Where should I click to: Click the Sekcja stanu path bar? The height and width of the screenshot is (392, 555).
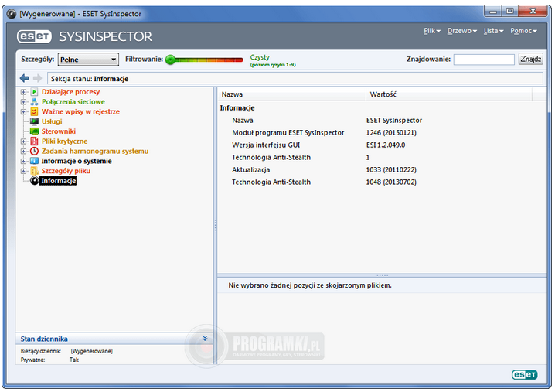click(295, 79)
